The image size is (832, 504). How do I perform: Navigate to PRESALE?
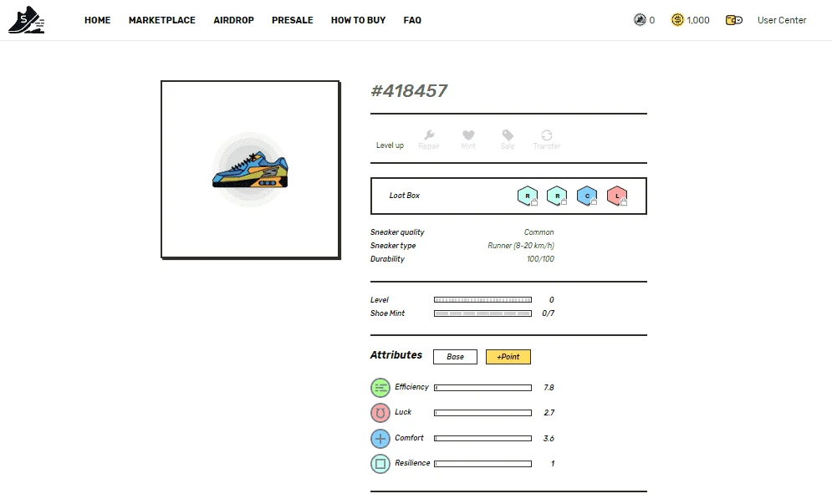click(293, 20)
